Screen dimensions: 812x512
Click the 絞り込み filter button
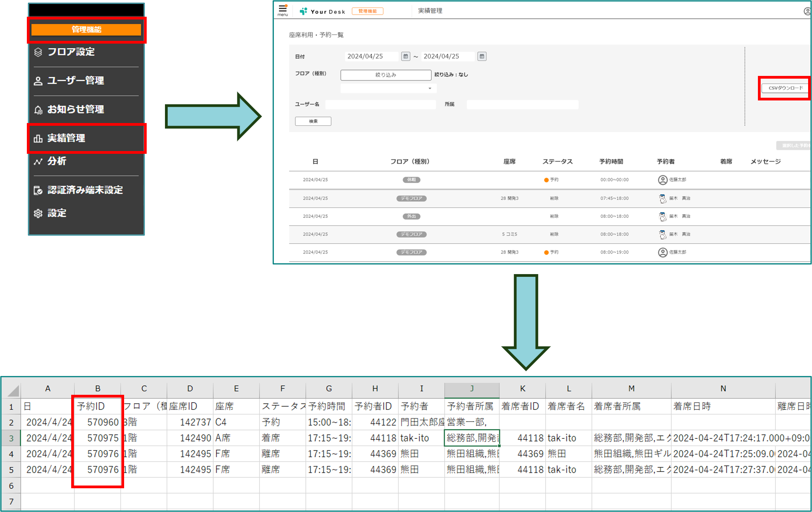click(386, 75)
